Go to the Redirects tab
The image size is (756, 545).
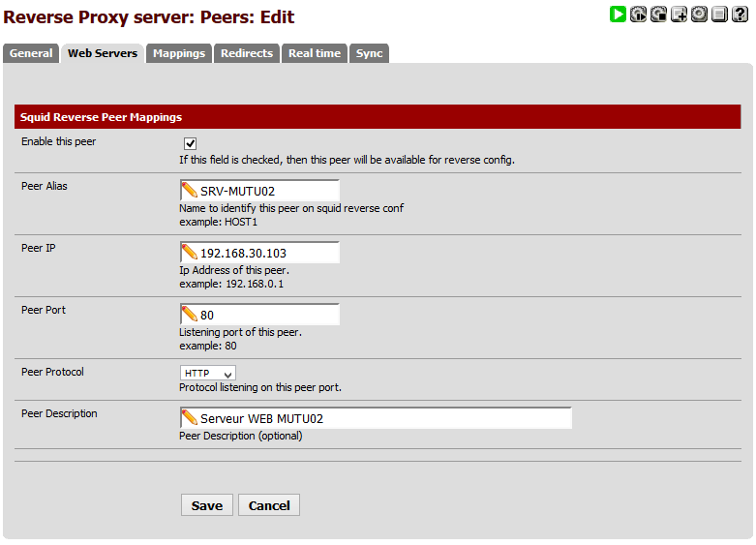pyautogui.click(x=247, y=53)
